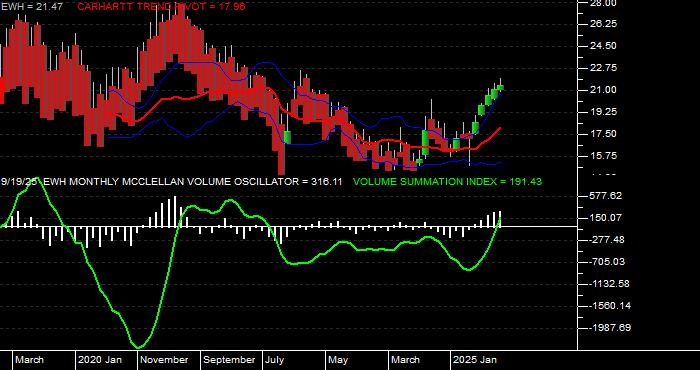Click the -1132.58 oscillator axis value
The width and height of the screenshot is (700, 370).
609,284
